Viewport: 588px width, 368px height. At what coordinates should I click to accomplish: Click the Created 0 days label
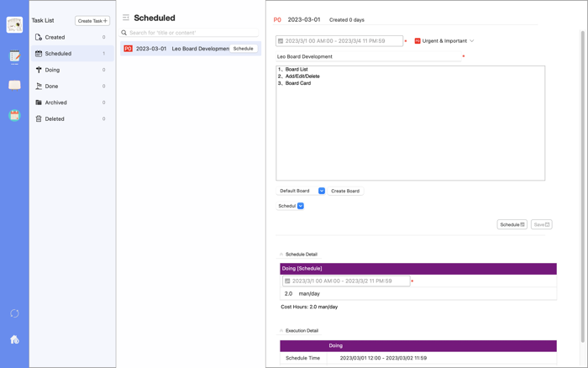(346, 20)
